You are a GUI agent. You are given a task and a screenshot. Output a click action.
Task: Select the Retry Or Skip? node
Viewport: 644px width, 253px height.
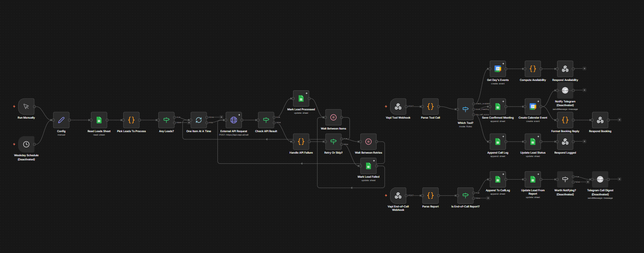pyautogui.click(x=333, y=142)
